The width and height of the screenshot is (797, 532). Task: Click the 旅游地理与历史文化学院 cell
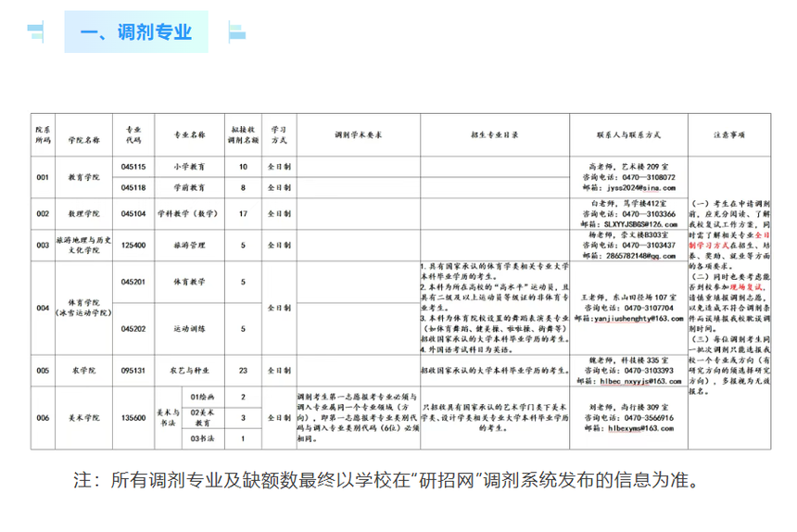coord(83,245)
